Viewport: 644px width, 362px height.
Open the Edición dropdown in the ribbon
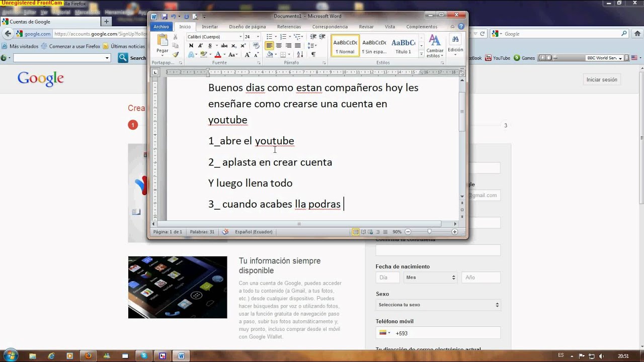click(x=455, y=45)
